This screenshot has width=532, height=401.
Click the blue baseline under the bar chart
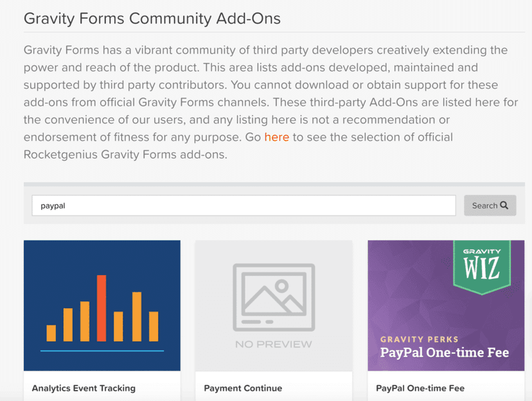point(102,351)
